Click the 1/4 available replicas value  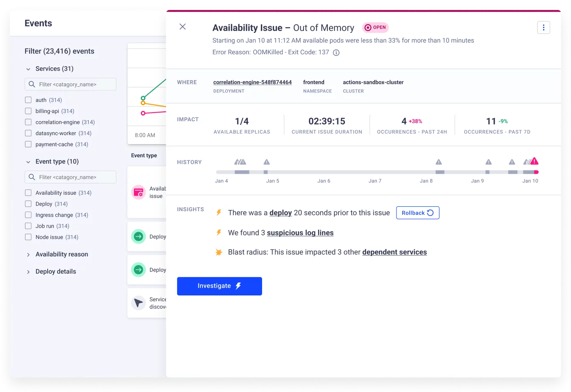[242, 121]
